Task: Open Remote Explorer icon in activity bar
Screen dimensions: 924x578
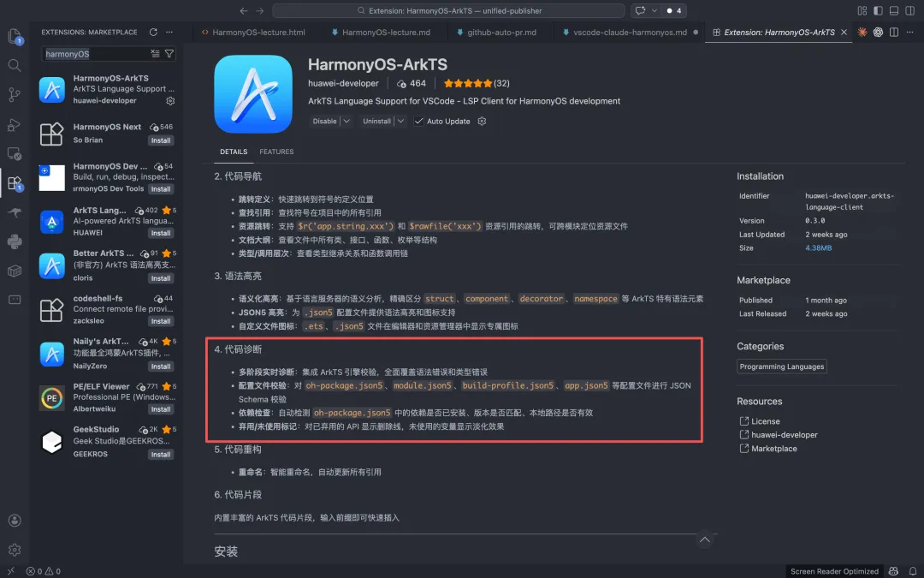Action: 15,154
